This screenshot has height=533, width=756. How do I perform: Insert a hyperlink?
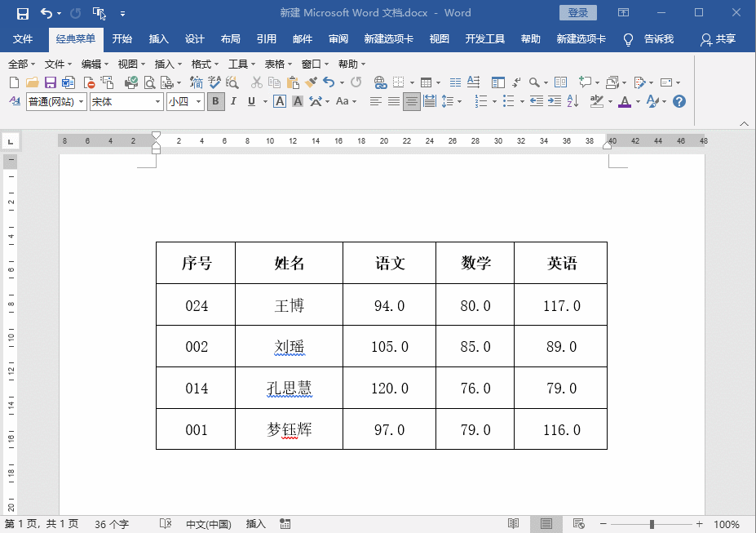(x=380, y=82)
